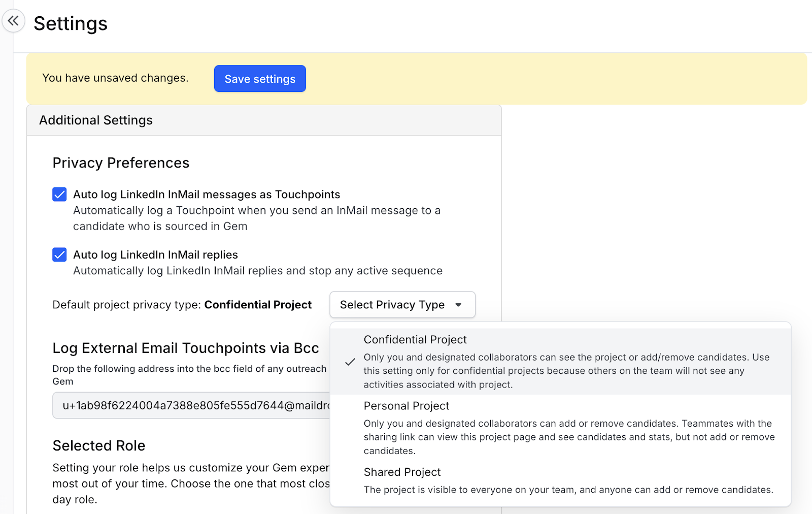Click the Selected Role heading
Viewport: 812px width, 514px height.
[99, 445]
